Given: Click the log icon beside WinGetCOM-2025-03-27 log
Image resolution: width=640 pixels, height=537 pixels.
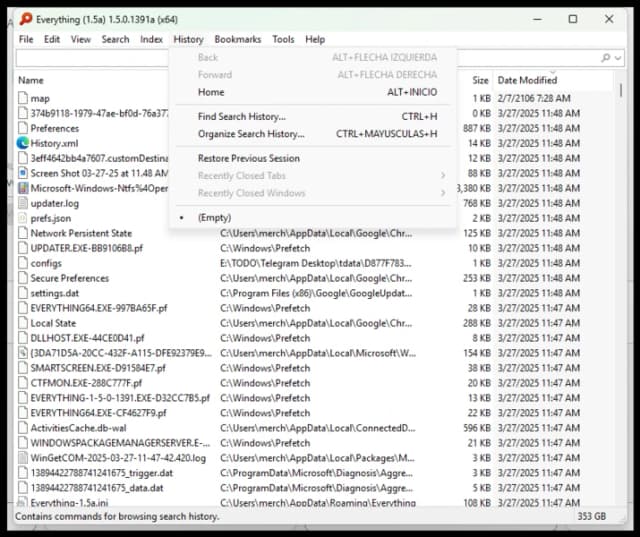Looking at the screenshot, I should pos(23,458).
